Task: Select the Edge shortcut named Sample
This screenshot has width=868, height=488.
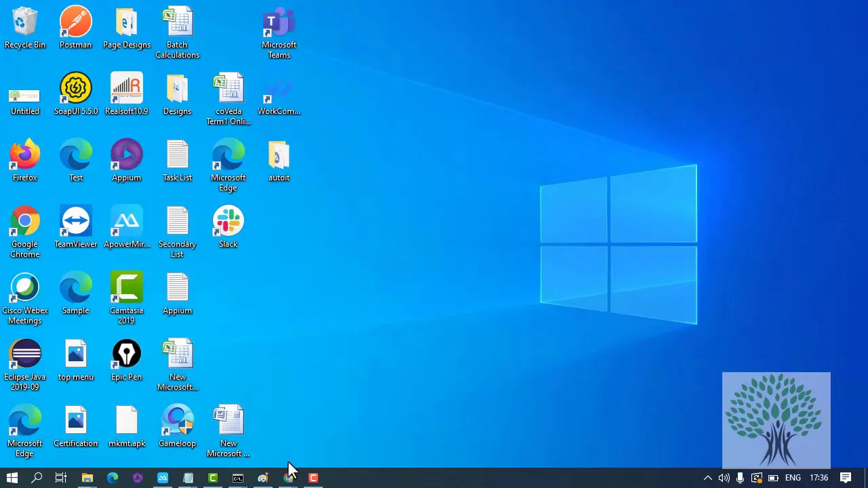Action: coord(76,294)
